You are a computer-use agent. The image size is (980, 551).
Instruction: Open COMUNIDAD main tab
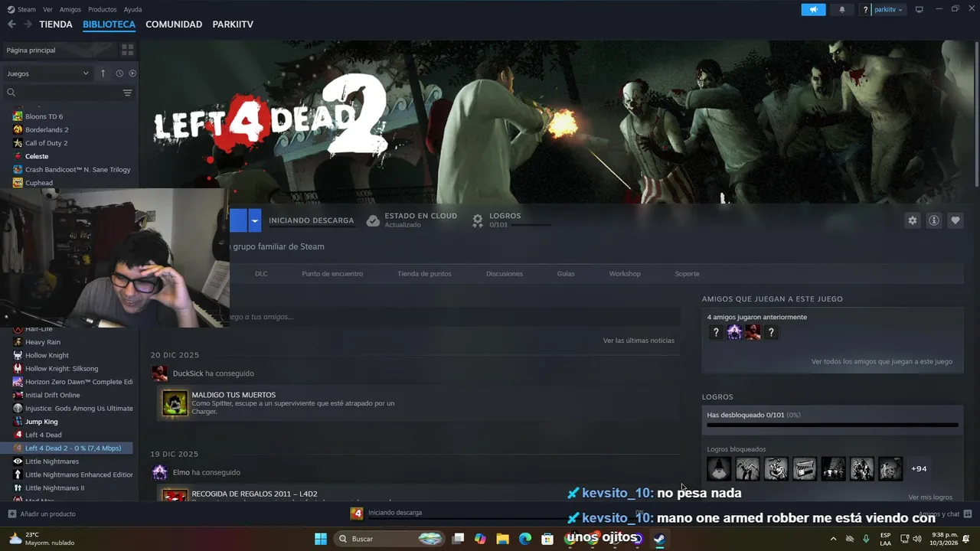tap(174, 24)
